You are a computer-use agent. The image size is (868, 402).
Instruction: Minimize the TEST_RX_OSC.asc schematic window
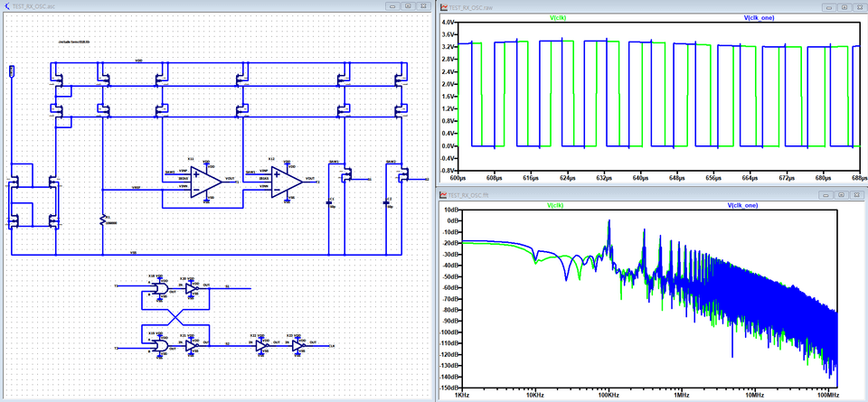(x=392, y=6)
